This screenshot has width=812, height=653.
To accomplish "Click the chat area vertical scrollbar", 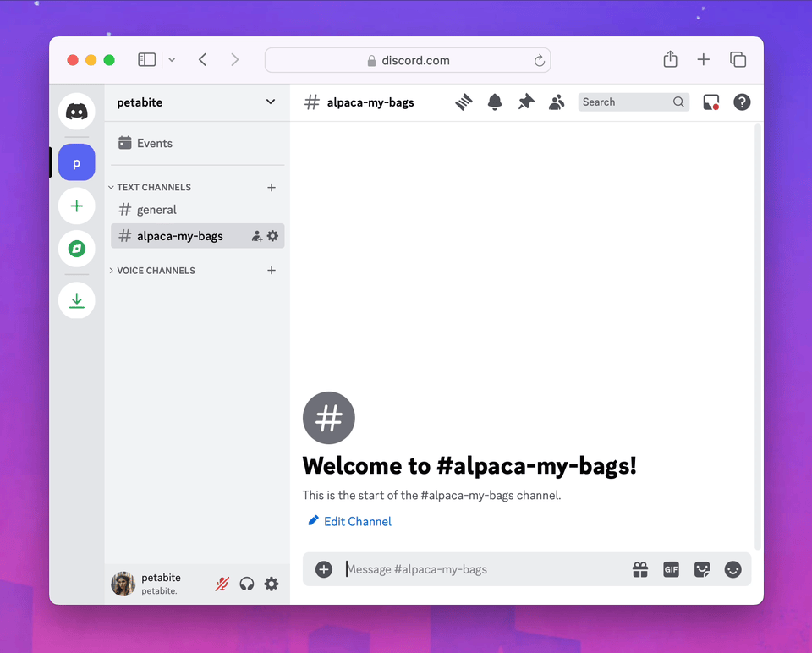I will click(x=758, y=338).
